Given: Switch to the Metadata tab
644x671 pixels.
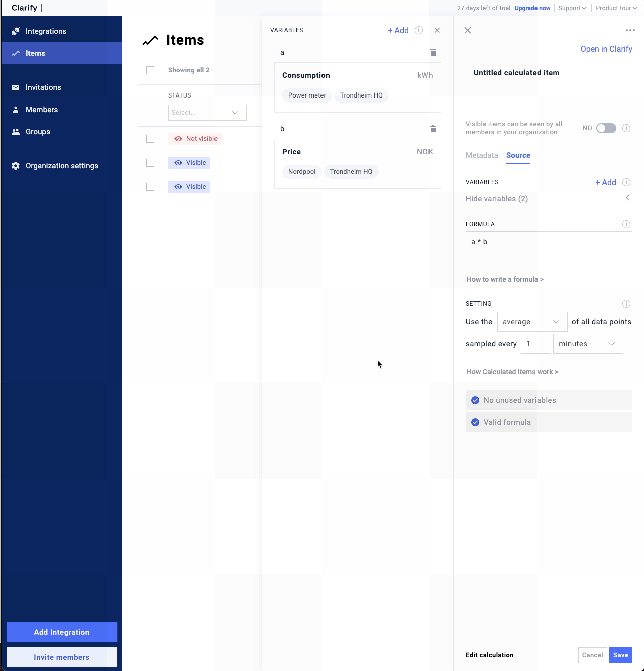Looking at the screenshot, I should pos(481,155).
